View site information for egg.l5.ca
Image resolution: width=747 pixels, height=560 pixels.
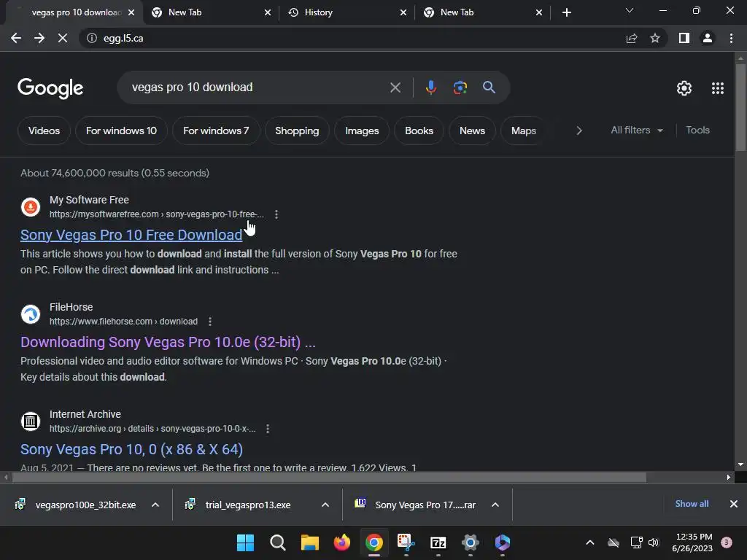point(92,38)
